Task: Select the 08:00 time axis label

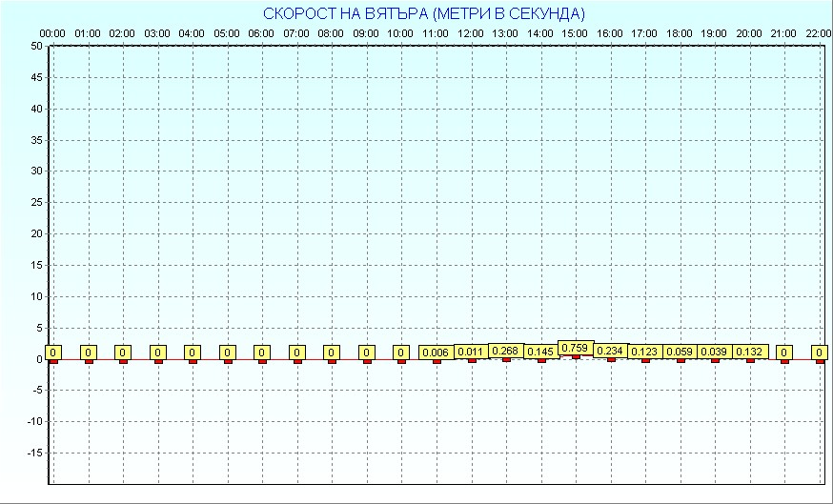Action: 331,33
